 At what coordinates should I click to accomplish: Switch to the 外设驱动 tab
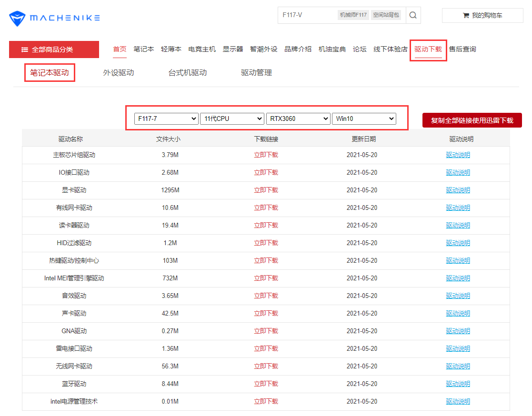119,72
